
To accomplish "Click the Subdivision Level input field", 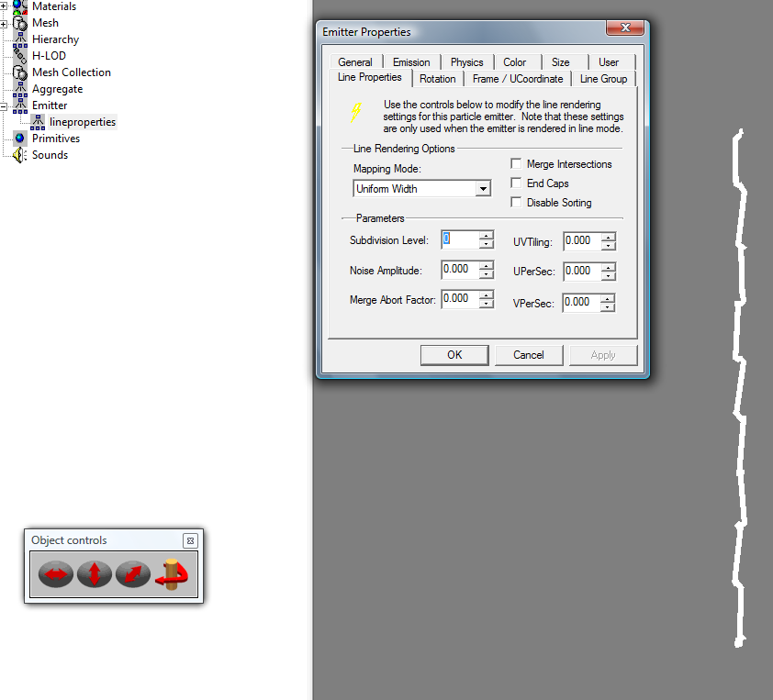I will coord(460,239).
